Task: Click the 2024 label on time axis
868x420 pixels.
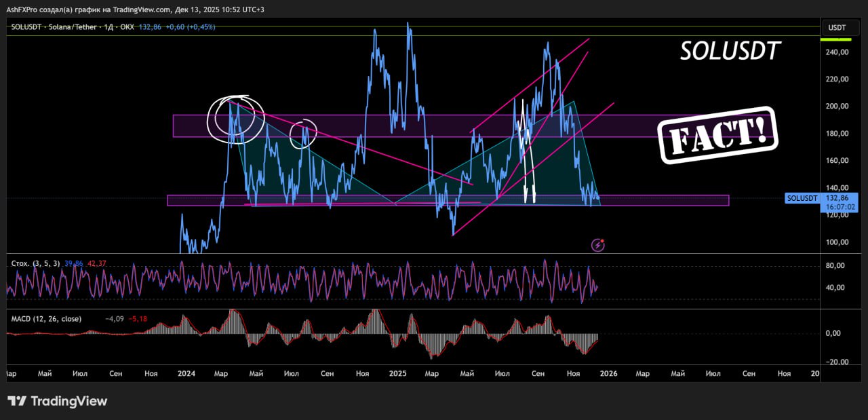Action: click(186, 373)
